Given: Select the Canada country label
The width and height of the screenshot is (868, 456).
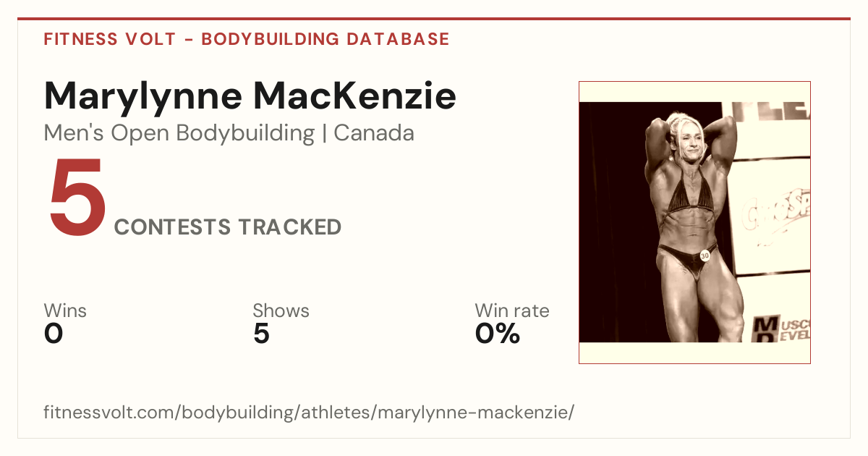Looking at the screenshot, I should (x=374, y=133).
